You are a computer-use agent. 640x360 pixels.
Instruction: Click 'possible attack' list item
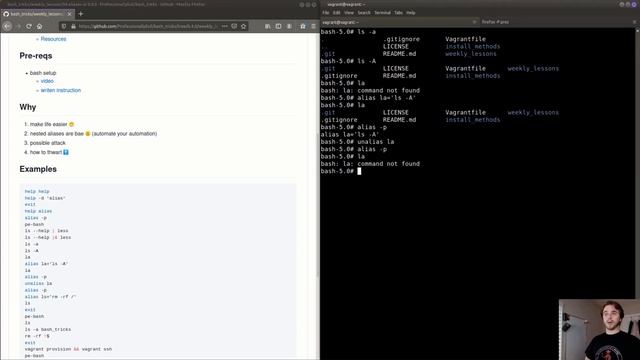coord(47,143)
